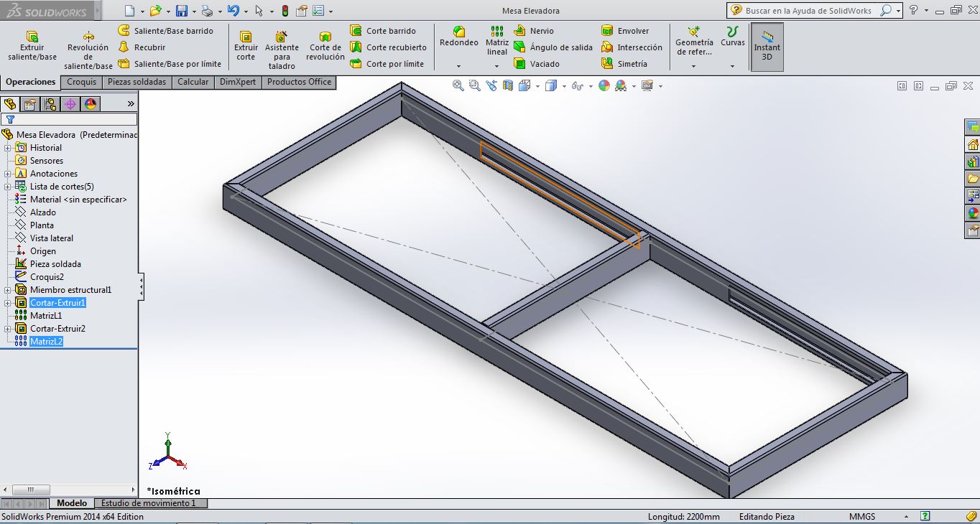This screenshot has height=524, width=980.
Task: Switch to Estudio de movimiento 1 tab
Action: coord(148,503)
